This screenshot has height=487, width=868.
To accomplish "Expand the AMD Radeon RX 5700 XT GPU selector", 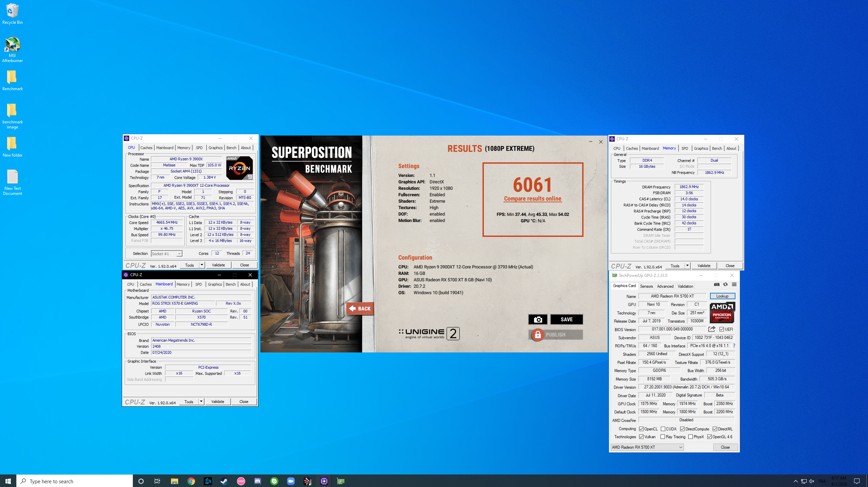I will tap(647, 447).
